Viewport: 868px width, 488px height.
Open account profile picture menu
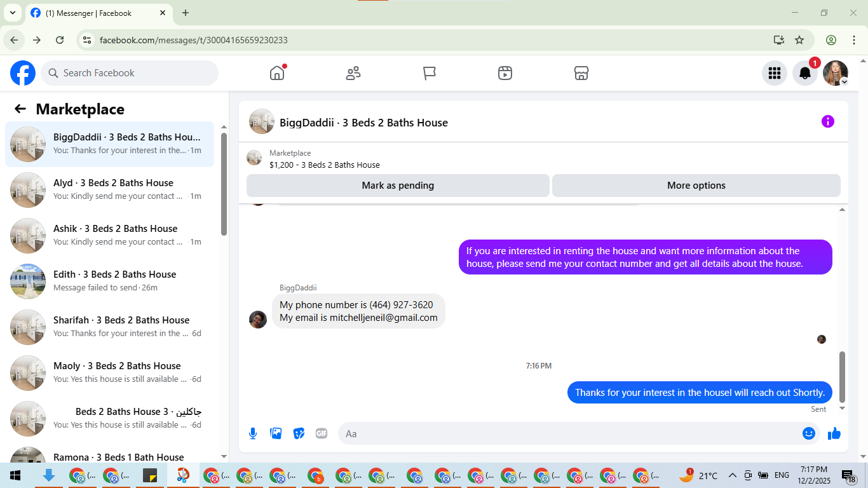tap(835, 73)
